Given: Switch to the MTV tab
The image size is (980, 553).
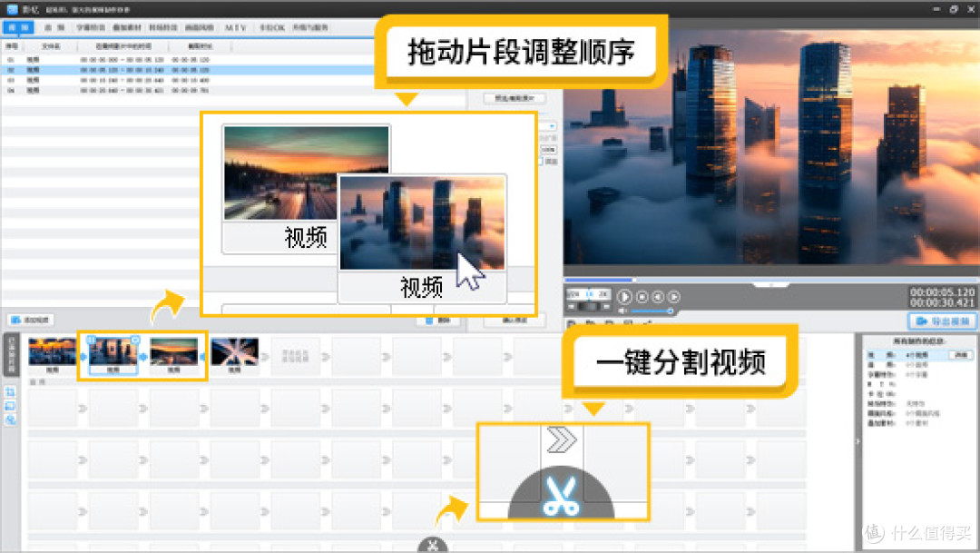Looking at the screenshot, I should (236, 27).
